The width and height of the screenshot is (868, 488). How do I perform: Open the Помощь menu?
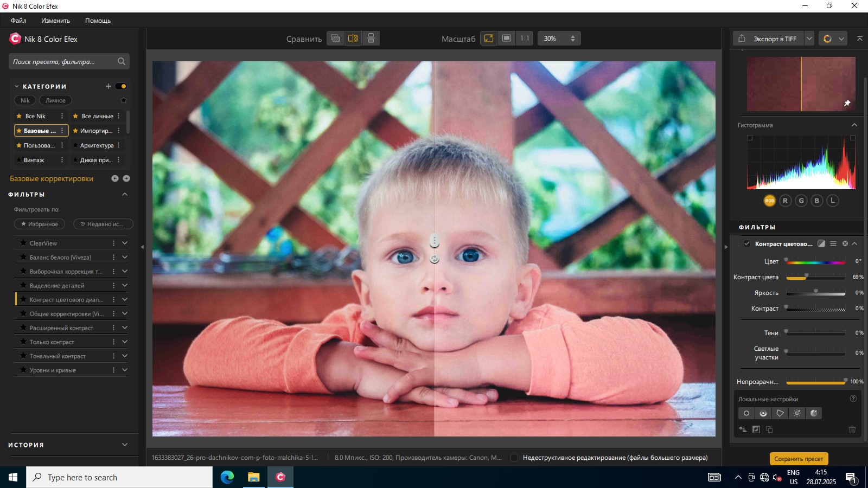tap(98, 21)
